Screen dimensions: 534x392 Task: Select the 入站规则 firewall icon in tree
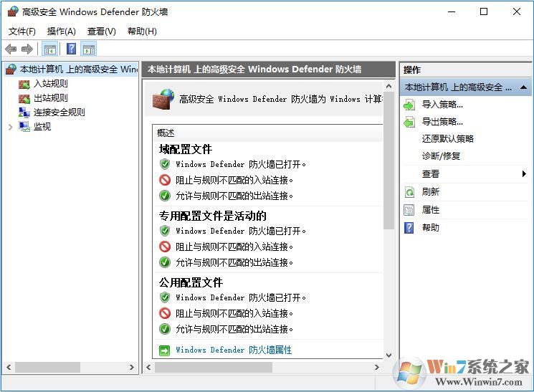[24, 84]
